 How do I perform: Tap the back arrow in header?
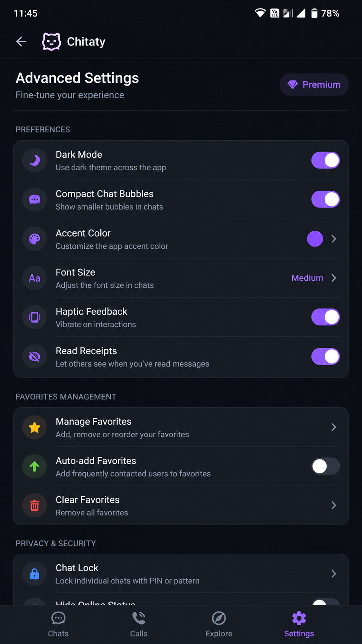point(21,42)
